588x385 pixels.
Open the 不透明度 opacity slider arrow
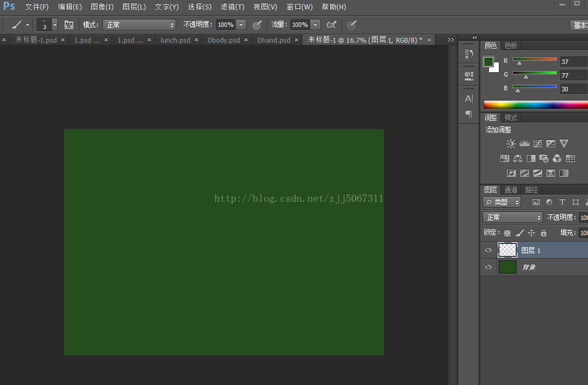click(x=241, y=25)
